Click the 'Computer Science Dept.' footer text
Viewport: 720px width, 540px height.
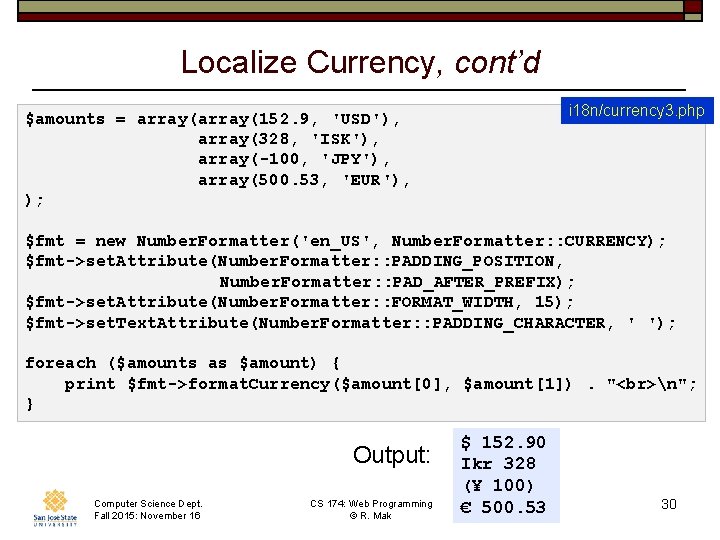pyautogui.click(x=148, y=504)
